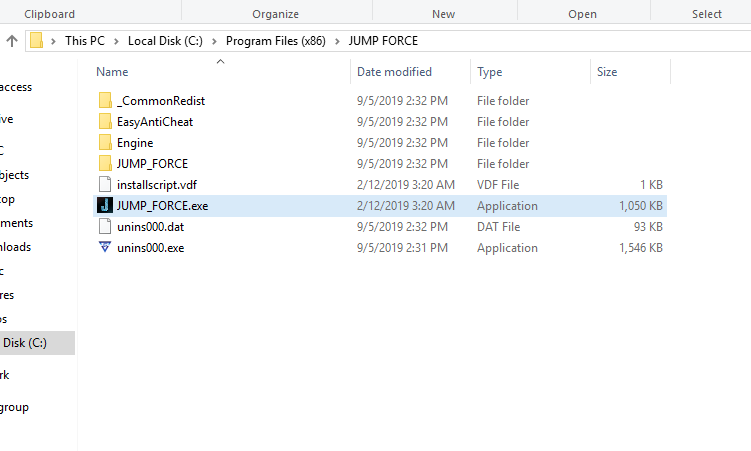
Task: Click Application type of JUMP_FORCE.exe row
Action: (507, 206)
